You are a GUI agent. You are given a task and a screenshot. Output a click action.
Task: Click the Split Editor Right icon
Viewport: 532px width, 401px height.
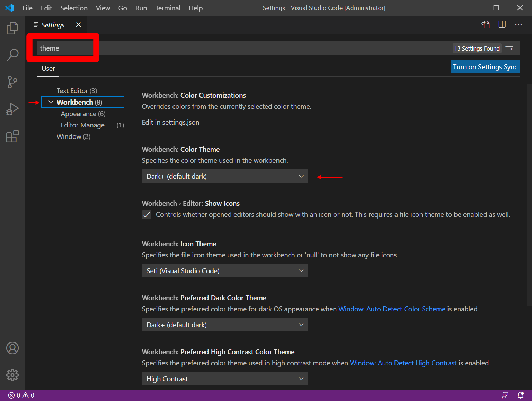pos(502,25)
